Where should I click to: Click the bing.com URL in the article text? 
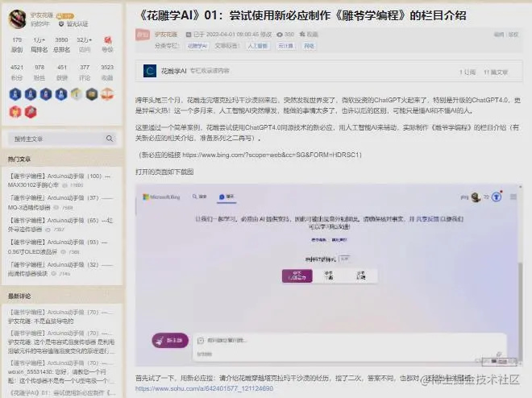[x=270, y=155]
